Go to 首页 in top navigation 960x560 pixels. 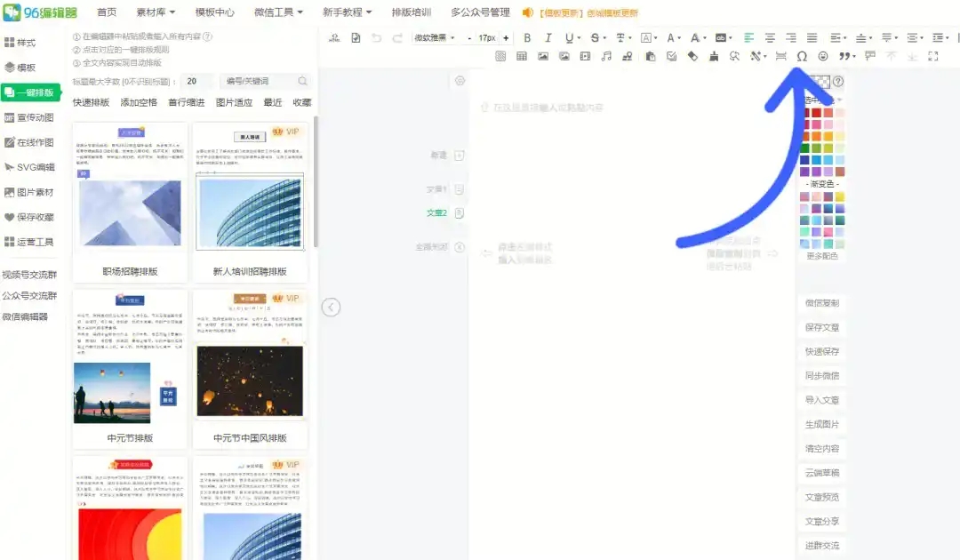[107, 12]
